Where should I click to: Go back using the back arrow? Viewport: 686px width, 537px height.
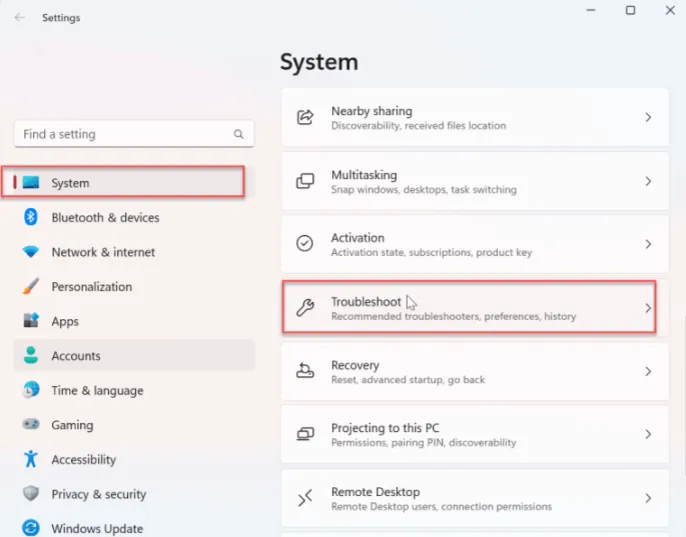point(20,18)
